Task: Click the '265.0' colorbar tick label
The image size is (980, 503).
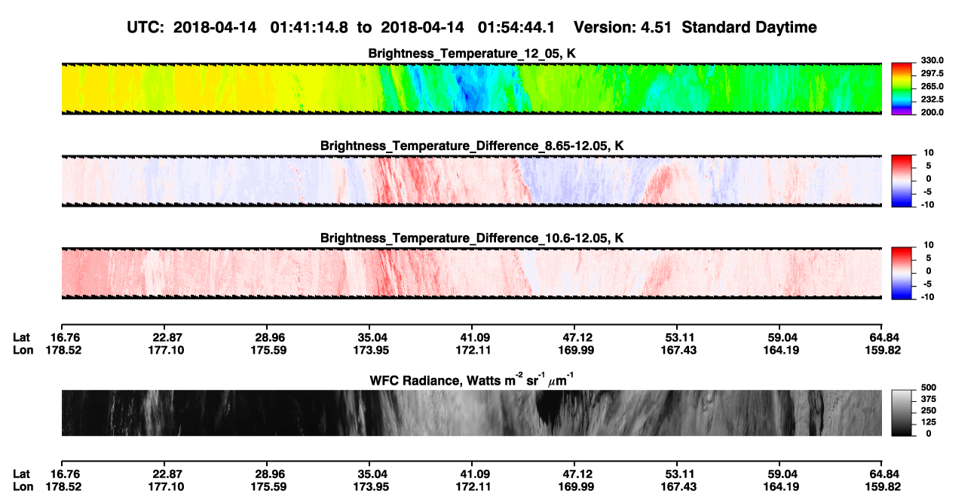Action: [933, 86]
